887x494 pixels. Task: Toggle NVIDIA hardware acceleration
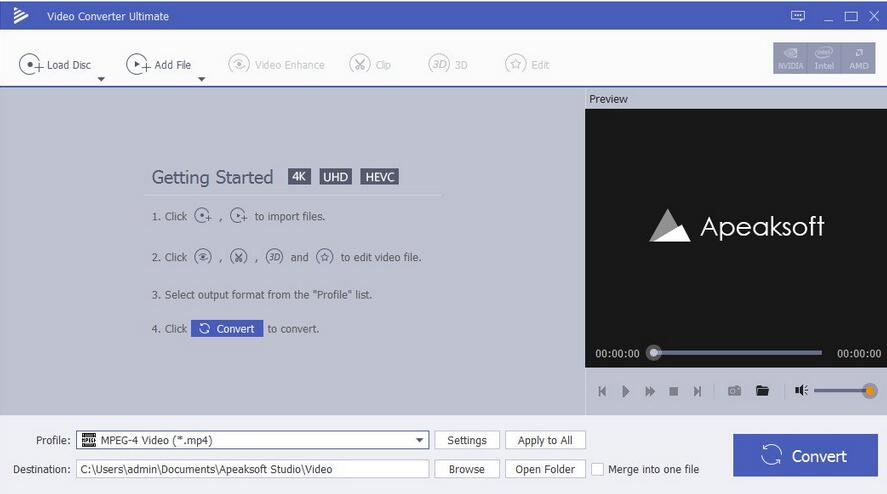point(790,58)
